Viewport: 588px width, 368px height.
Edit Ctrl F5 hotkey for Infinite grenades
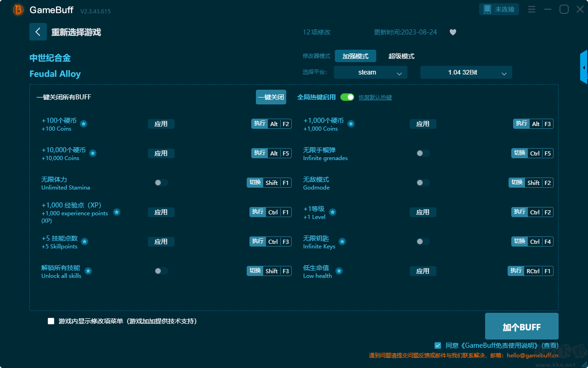[x=532, y=153]
